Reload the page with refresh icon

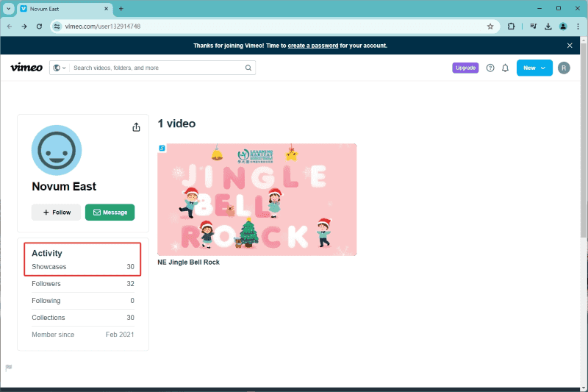(39, 26)
